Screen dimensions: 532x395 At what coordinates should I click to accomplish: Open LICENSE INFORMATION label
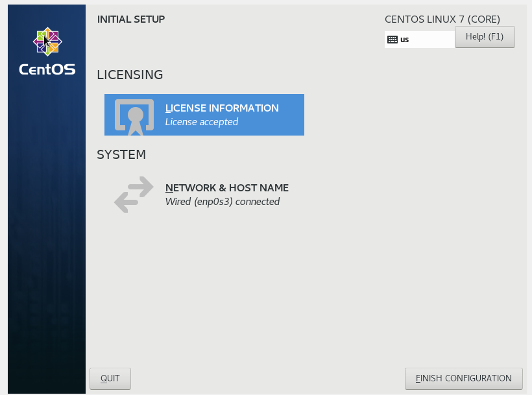click(222, 108)
